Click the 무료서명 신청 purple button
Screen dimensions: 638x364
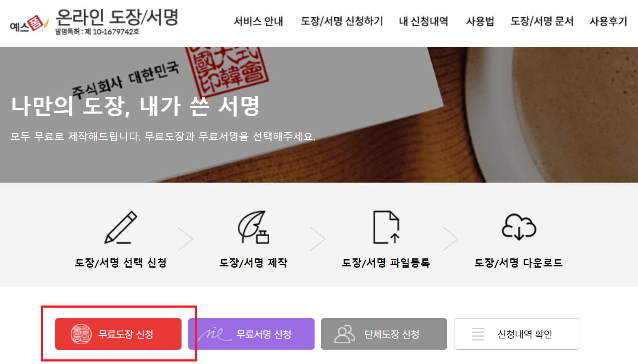point(251,334)
